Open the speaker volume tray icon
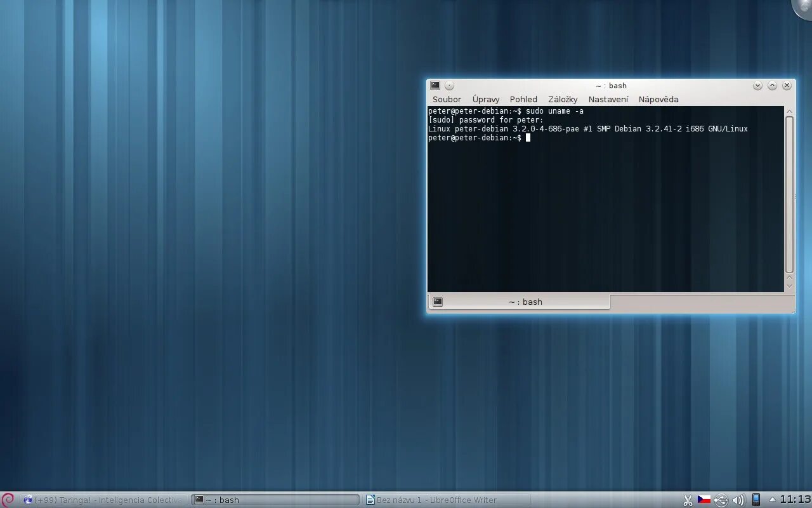Image resolution: width=812 pixels, height=508 pixels. (x=738, y=500)
